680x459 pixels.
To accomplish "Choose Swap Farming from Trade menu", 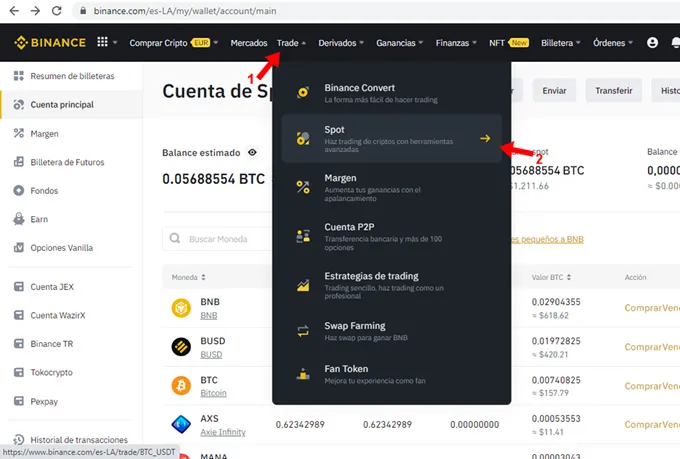I will [390, 331].
